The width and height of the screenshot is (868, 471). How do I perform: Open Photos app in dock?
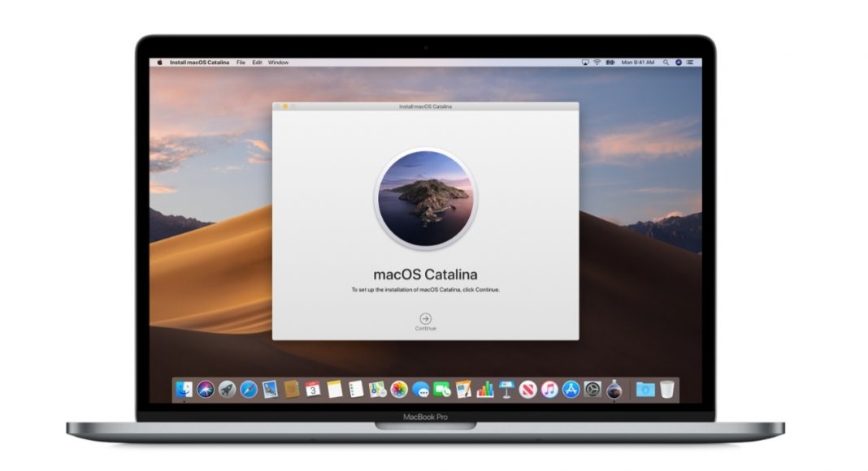(398, 390)
